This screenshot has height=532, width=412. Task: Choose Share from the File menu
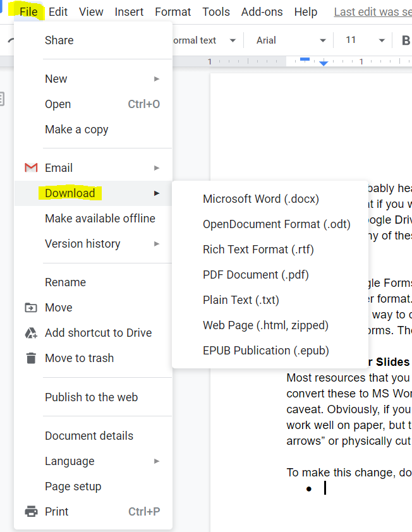click(94, 40)
